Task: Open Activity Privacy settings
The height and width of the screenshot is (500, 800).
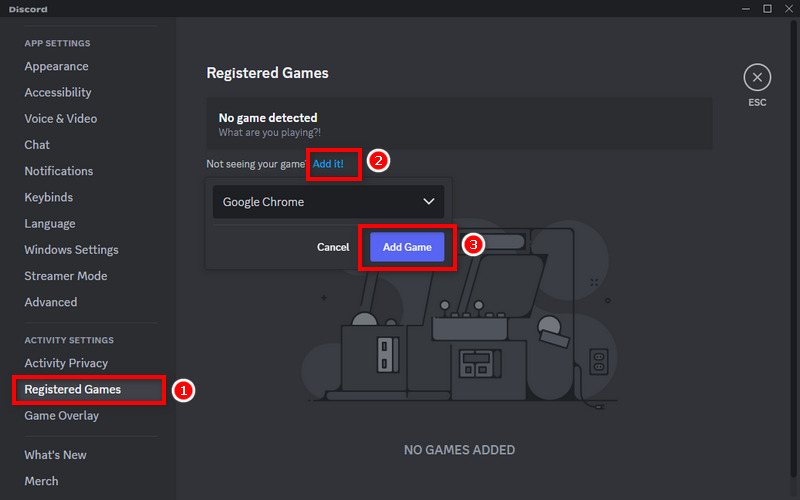Action: [66, 363]
